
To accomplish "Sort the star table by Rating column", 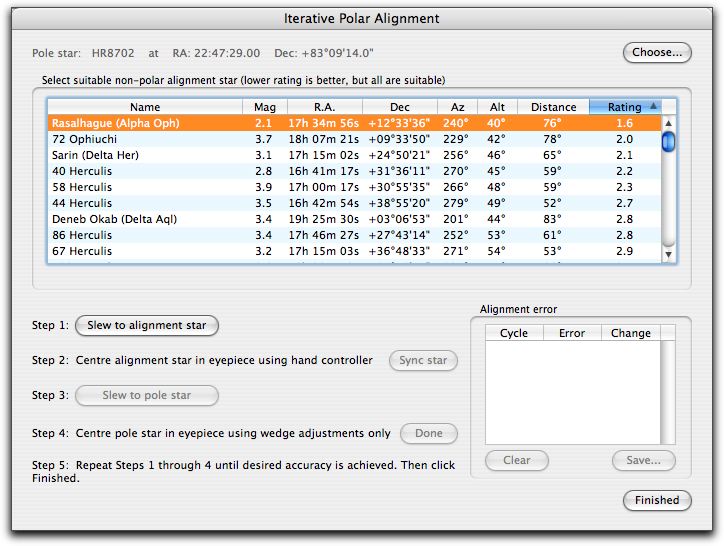I will [x=625, y=107].
